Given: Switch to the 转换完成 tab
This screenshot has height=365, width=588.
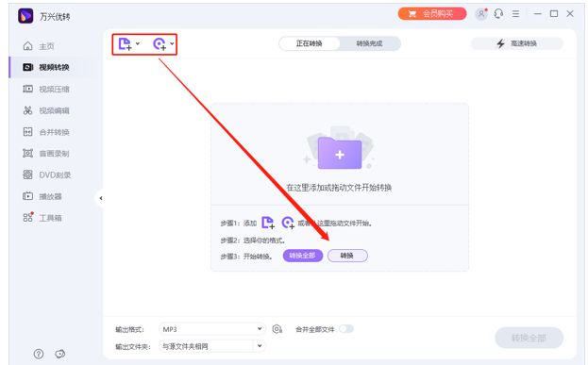Looking at the screenshot, I should point(369,43).
